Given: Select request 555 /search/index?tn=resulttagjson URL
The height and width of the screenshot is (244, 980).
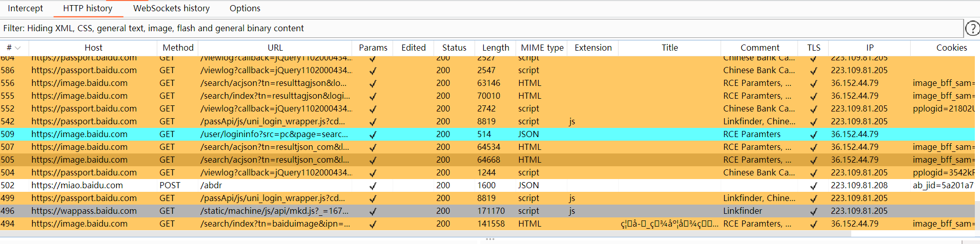Looking at the screenshot, I should coord(275,96).
